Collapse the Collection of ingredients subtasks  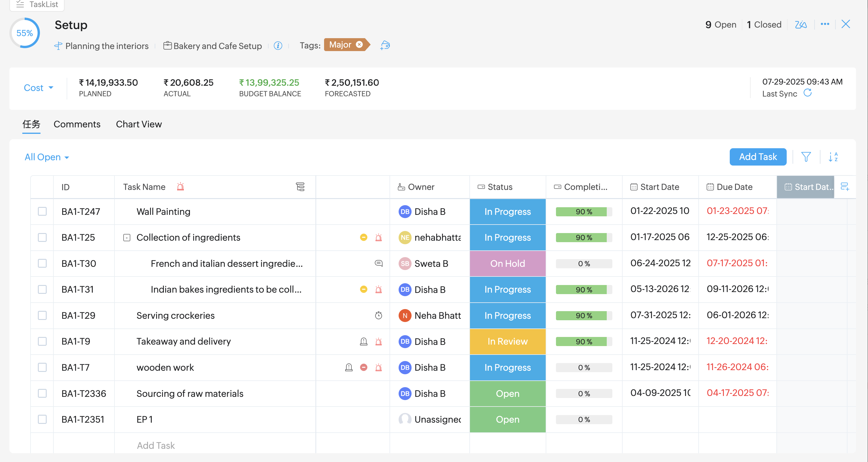[127, 237]
